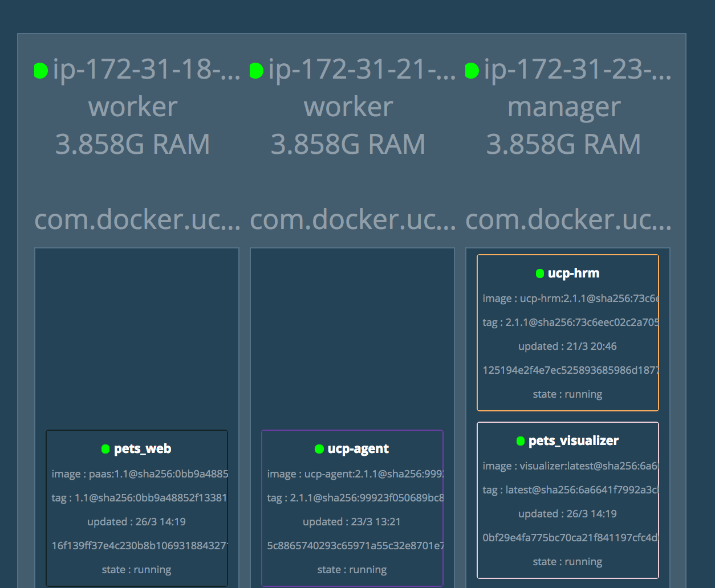Open the ucp-agent container title
Viewport: 715px width, 588px height.
click(x=358, y=449)
